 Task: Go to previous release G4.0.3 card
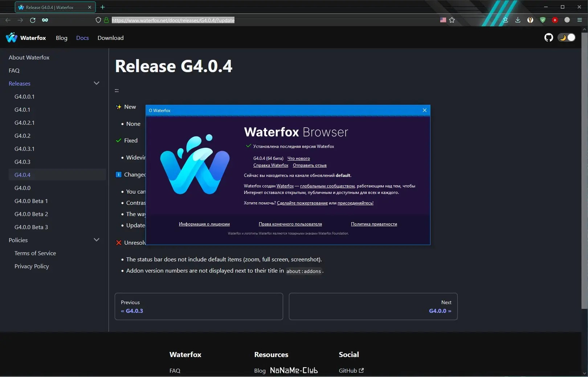click(199, 306)
